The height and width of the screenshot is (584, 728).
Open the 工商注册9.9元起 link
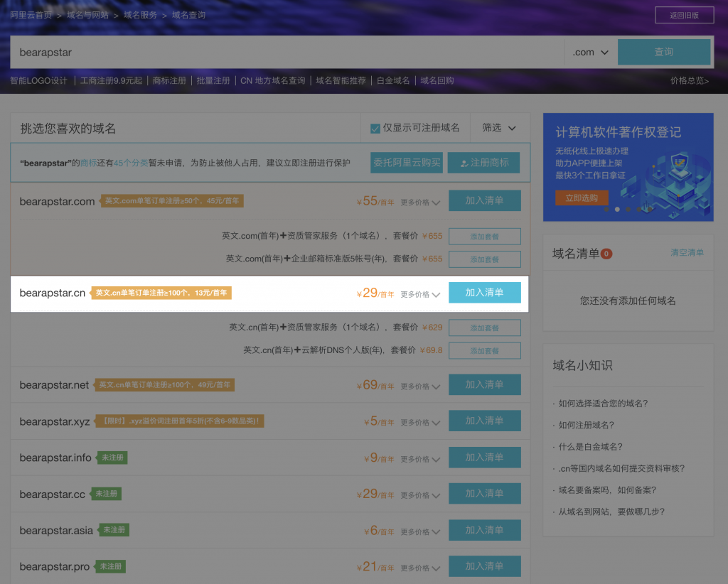(x=112, y=81)
